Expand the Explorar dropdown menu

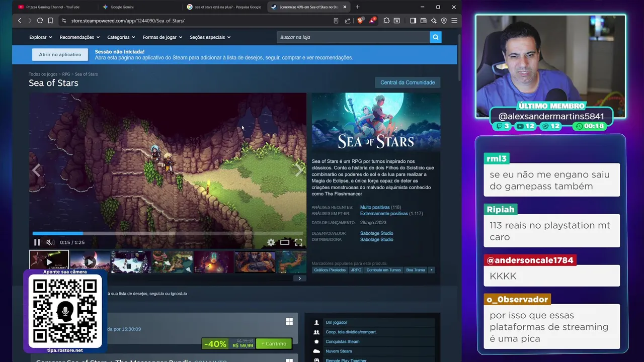tap(41, 37)
